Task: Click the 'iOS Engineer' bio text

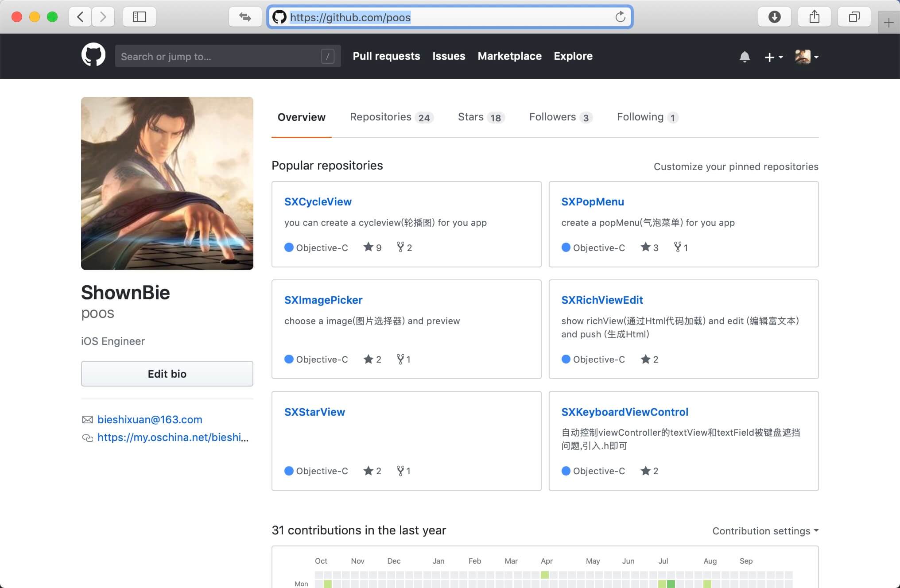Action: click(x=113, y=341)
